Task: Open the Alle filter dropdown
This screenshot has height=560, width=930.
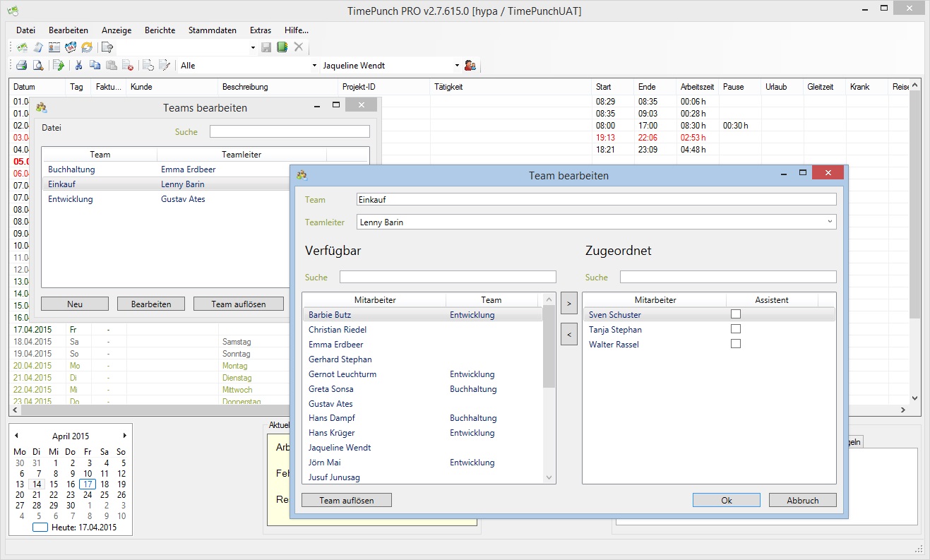Action: [314, 66]
